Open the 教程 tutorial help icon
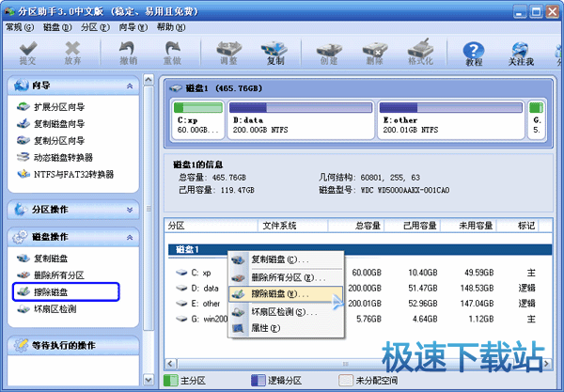This screenshot has width=564, height=392. 474,54
